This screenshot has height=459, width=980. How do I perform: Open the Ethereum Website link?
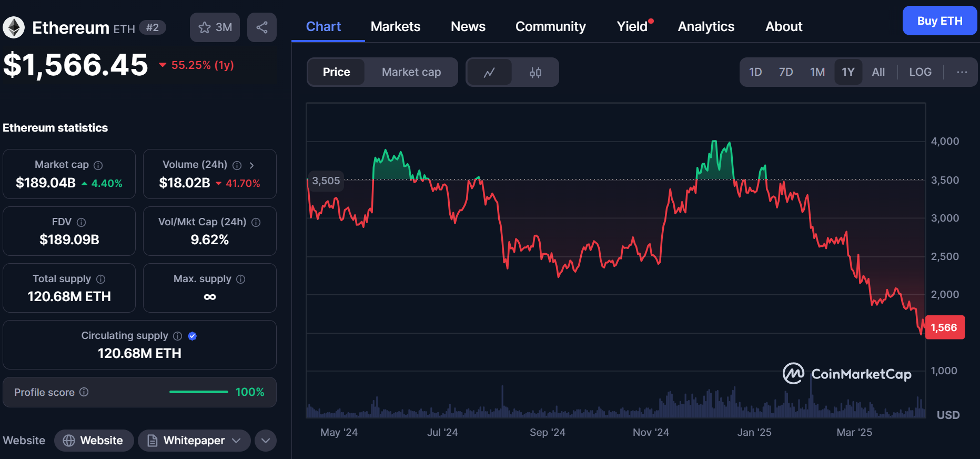(94, 441)
